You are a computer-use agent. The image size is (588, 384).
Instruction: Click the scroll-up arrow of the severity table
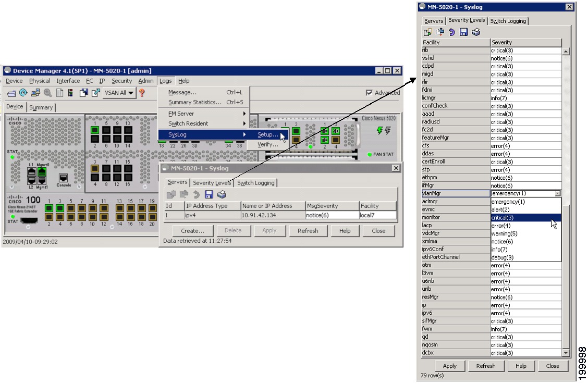566,52
